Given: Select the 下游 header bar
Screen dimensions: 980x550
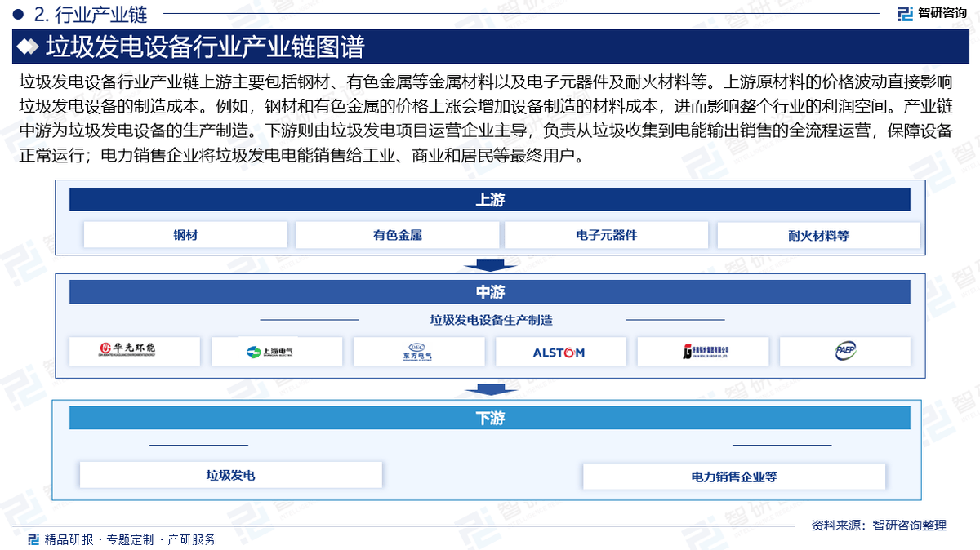Looking at the screenshot, I should coord(489,418).
